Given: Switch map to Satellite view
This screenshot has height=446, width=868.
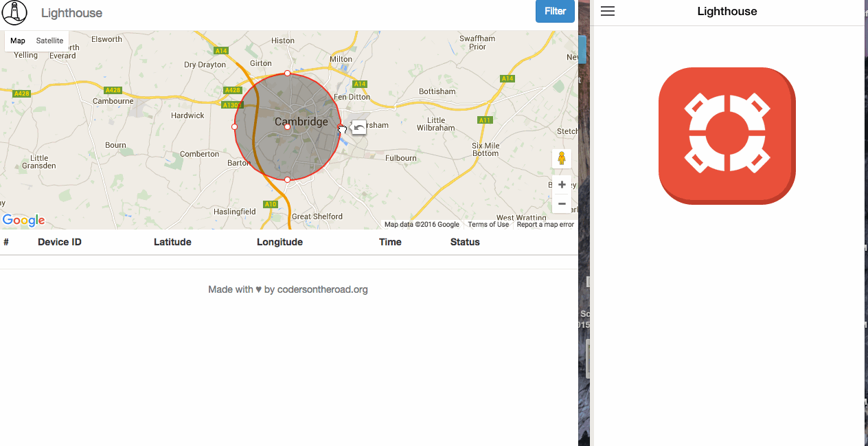Looking at the screenshot, I should (x=49, y=41).
